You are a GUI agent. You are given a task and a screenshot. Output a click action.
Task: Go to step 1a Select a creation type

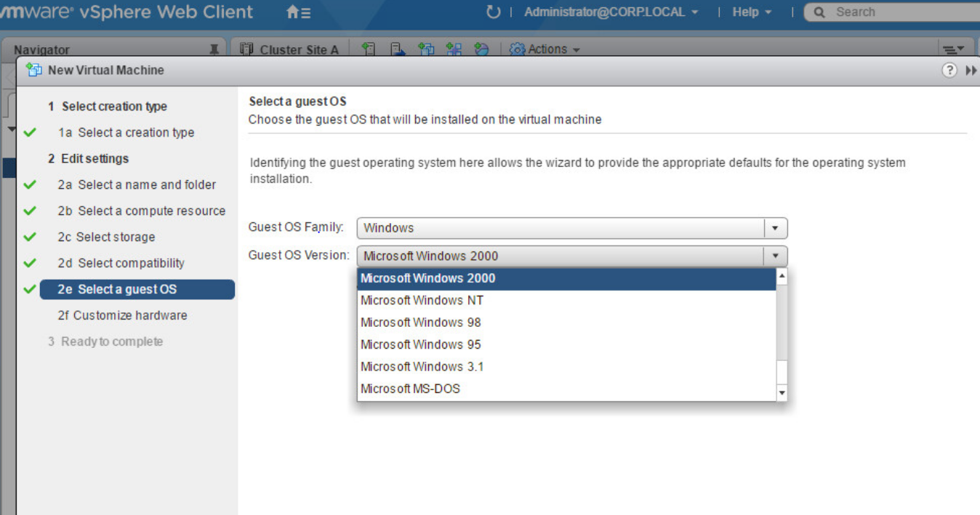point(126,132)
